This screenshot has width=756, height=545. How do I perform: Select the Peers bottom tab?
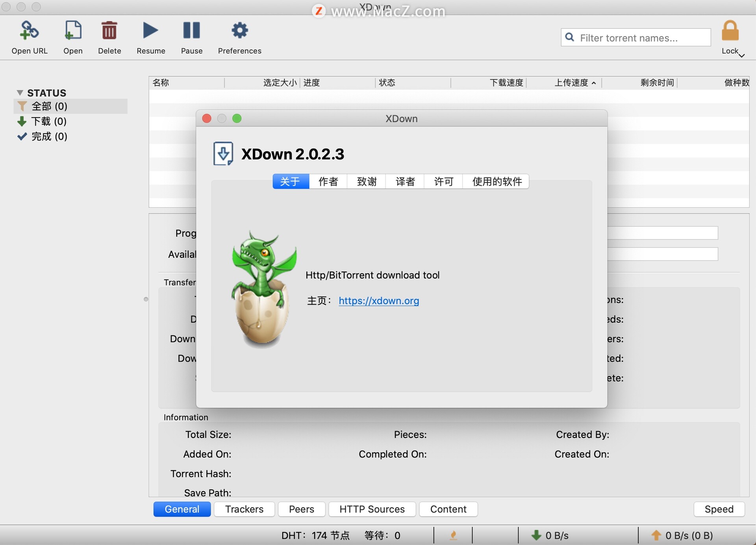302,509
